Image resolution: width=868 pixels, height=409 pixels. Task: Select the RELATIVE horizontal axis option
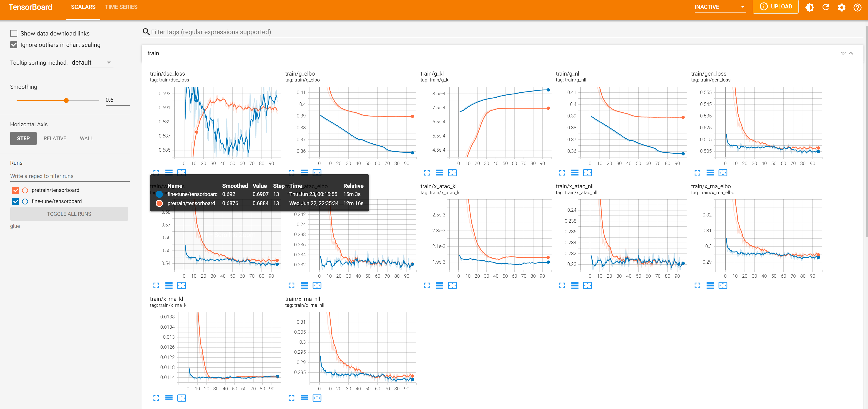55,139
